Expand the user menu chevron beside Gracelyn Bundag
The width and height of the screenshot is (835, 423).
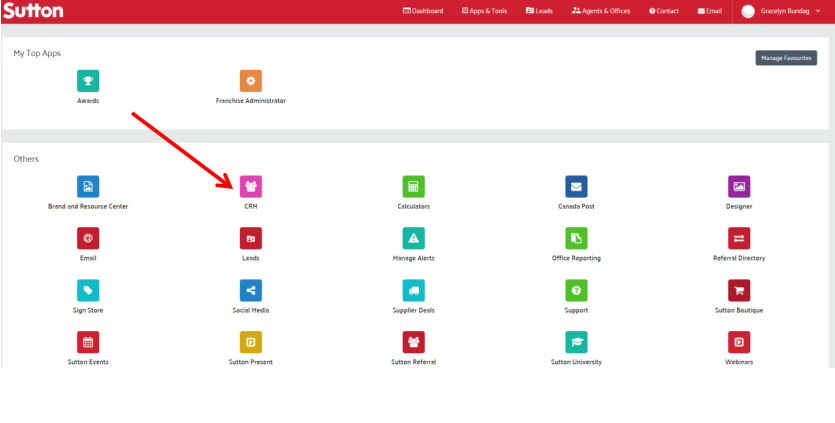coord(818,11)
